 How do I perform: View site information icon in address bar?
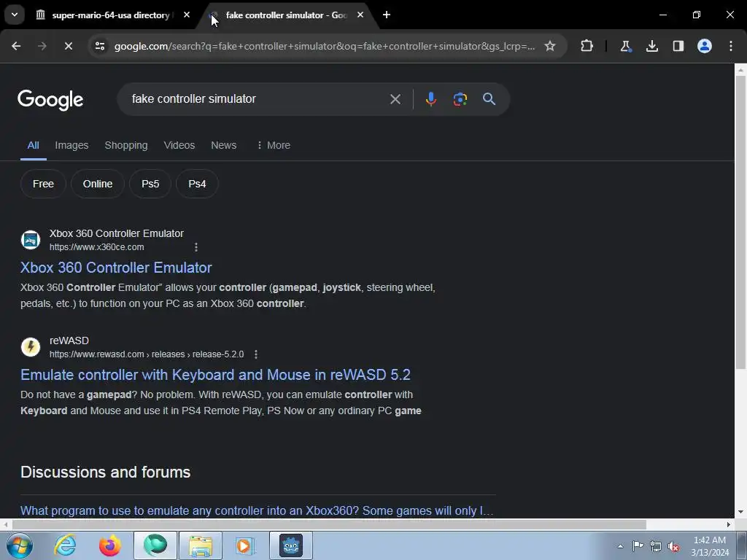(x=99, y=46)
